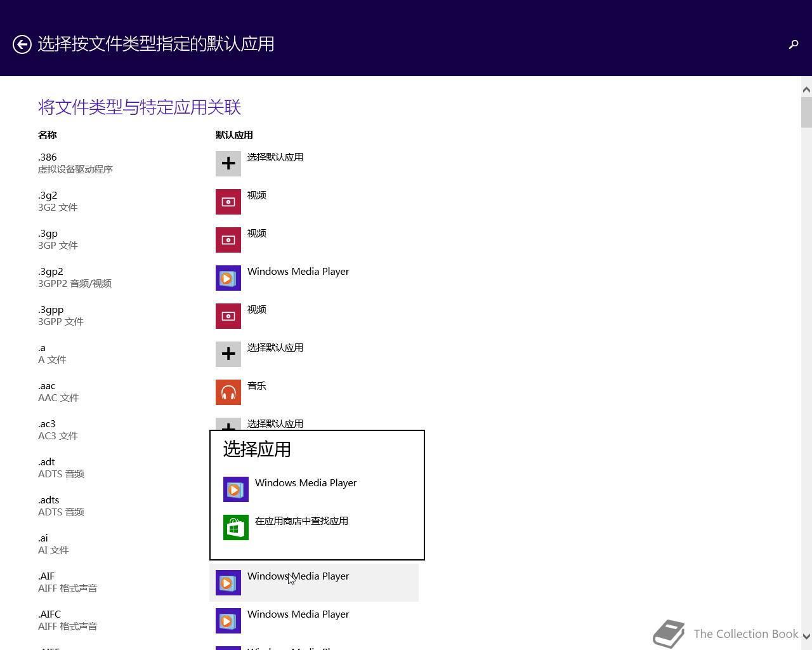Click .a file type name

(42, 348)
